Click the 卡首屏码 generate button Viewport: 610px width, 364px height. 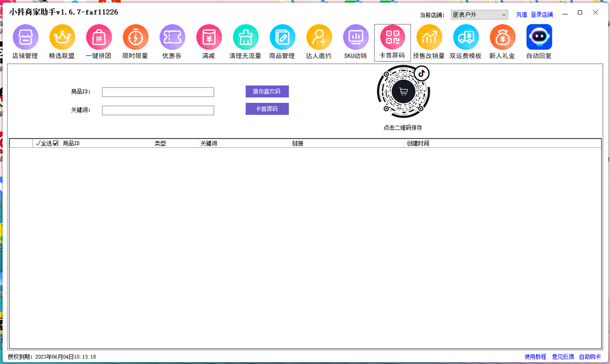(x=267, y=109)
